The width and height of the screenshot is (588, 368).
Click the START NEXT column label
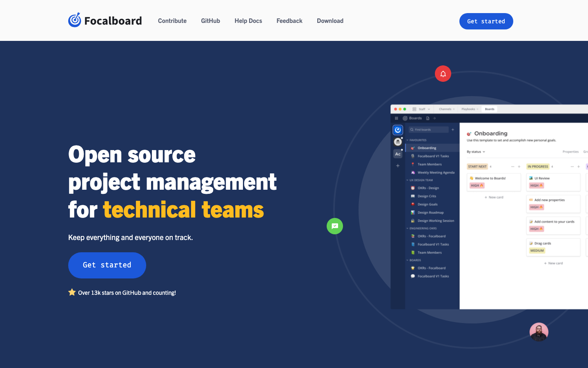[x=477, y=166]
